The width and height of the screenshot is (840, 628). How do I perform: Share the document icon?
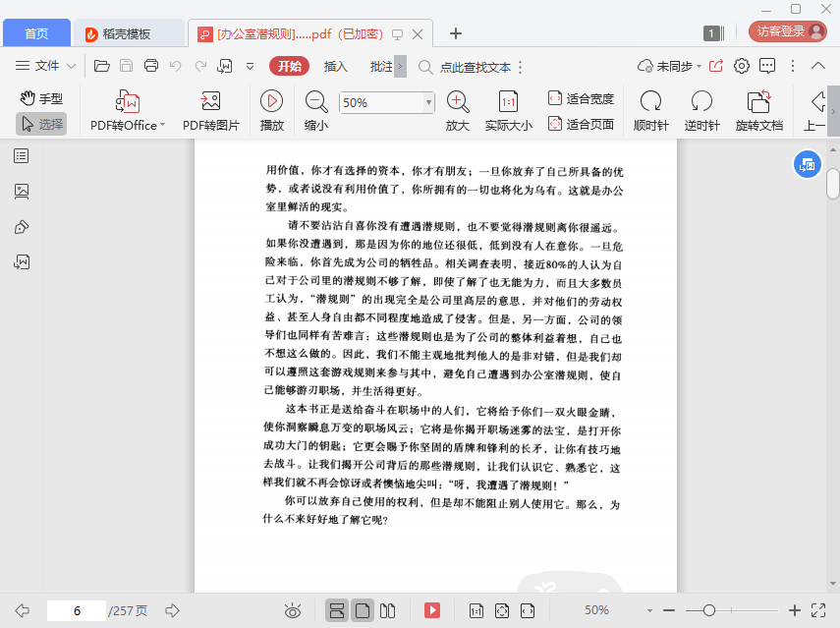715,66
